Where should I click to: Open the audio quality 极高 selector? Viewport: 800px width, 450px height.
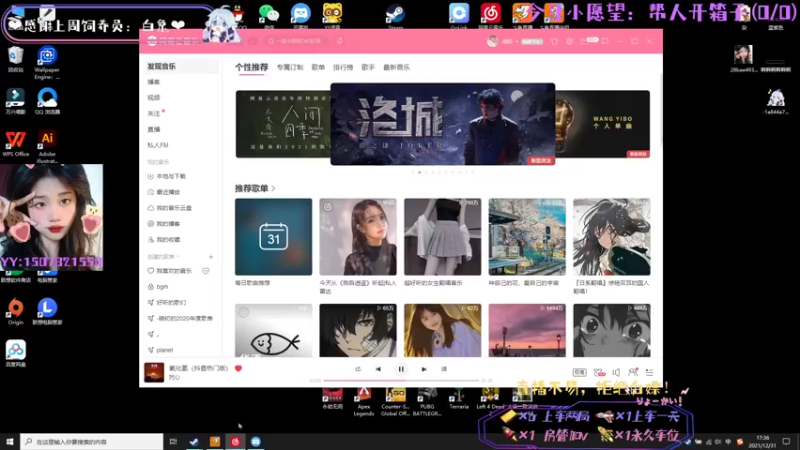(x=580, y=372)
